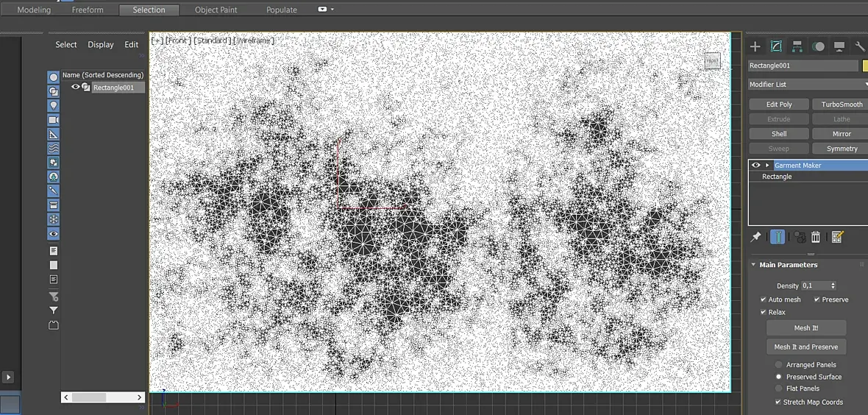Switch to the Populate ribbon tab
Viewport: 868px width, 415px height.
coord(282,10)
